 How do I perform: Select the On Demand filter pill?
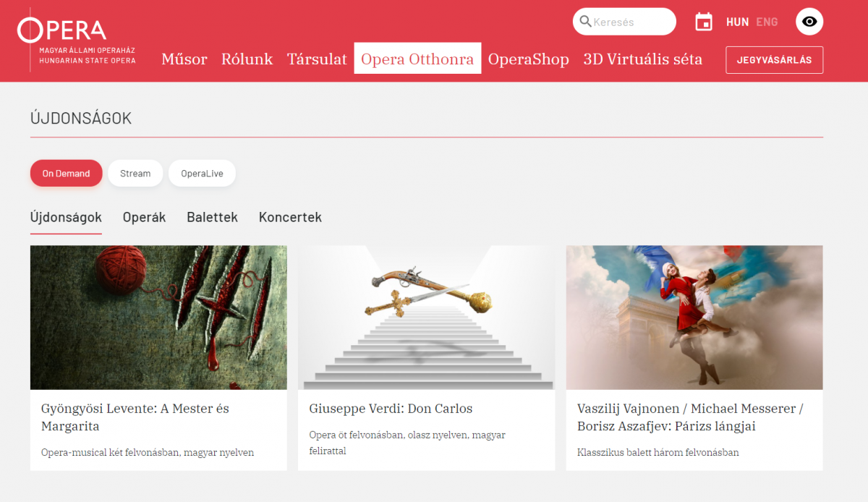coord(66,174)
